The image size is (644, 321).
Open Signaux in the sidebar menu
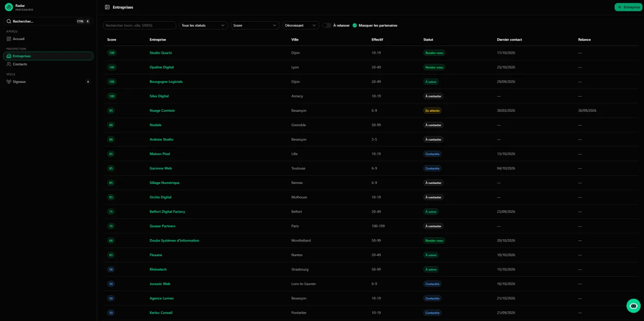[x=48, y=82]
